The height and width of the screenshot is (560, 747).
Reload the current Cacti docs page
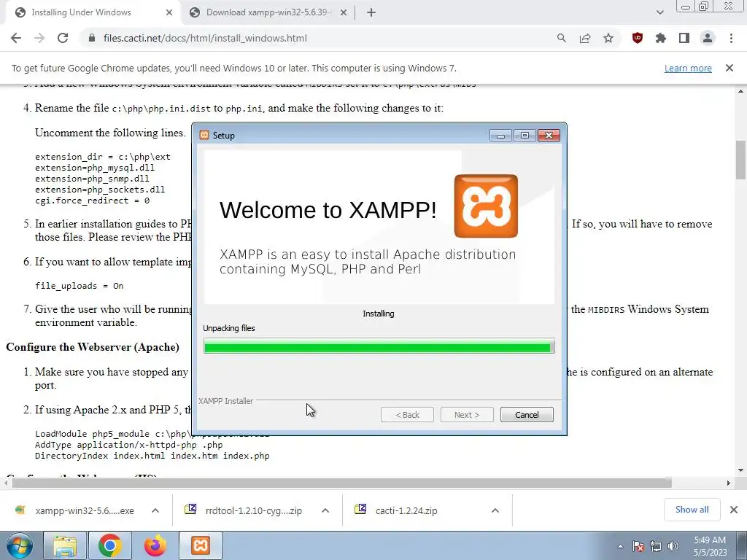click(x=63, y=38)
